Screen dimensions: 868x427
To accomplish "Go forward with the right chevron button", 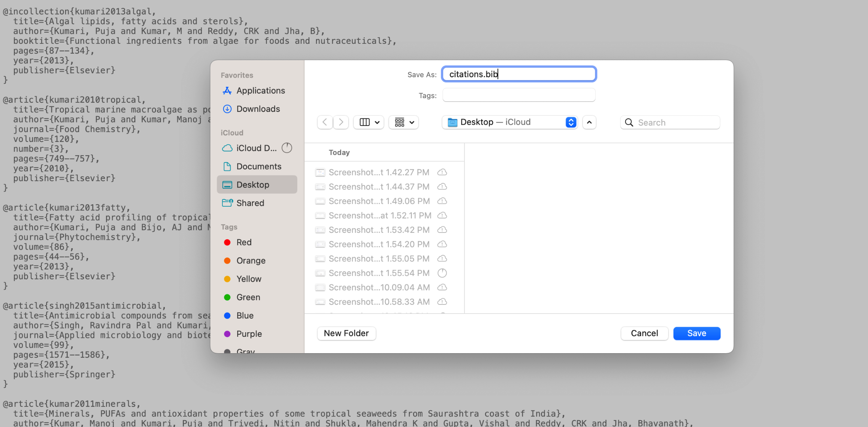I will (341, 122).
